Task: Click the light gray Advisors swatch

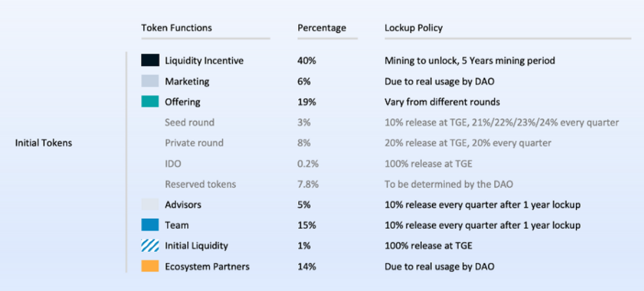Action: pos(150,205)
